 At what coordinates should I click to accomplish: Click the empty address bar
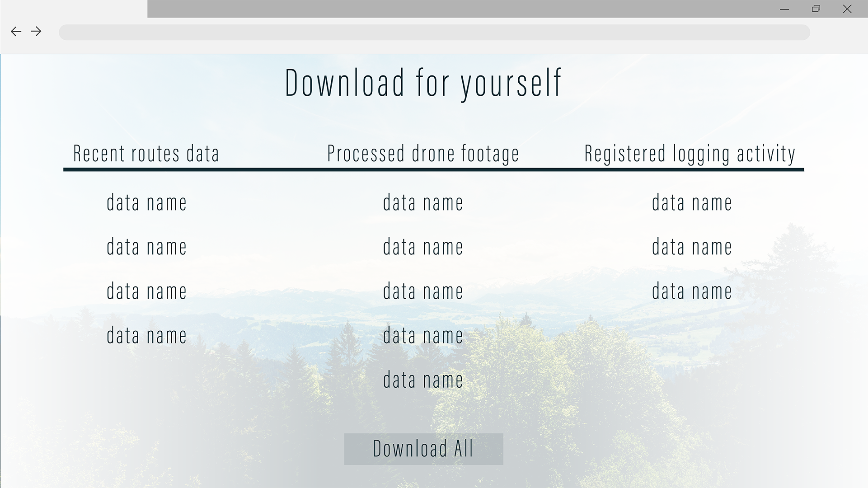tap(434, 33)
